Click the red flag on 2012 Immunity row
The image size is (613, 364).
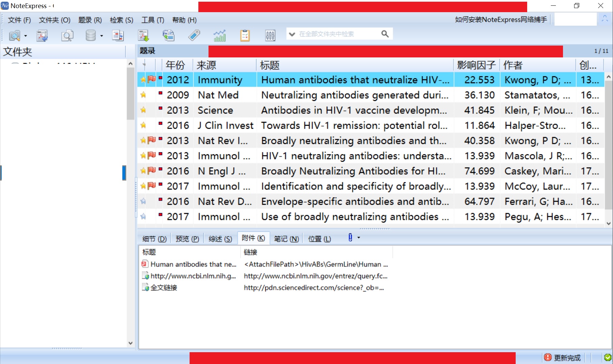coord(152,79)
